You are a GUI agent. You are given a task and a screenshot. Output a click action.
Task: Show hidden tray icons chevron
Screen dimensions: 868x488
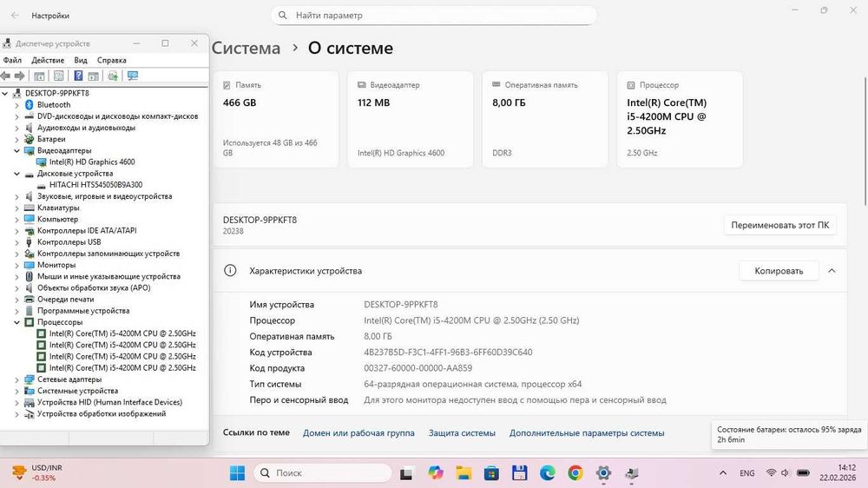coord(723,473)
